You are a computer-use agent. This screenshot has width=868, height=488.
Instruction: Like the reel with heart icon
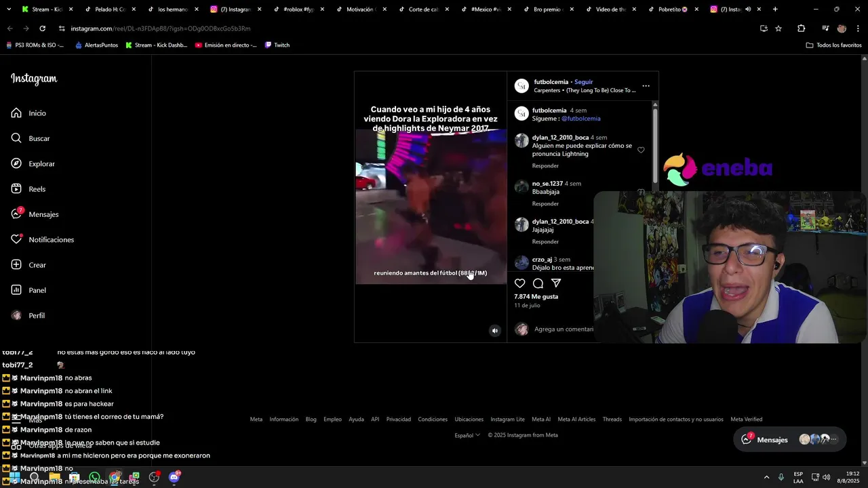click(519, 283)
